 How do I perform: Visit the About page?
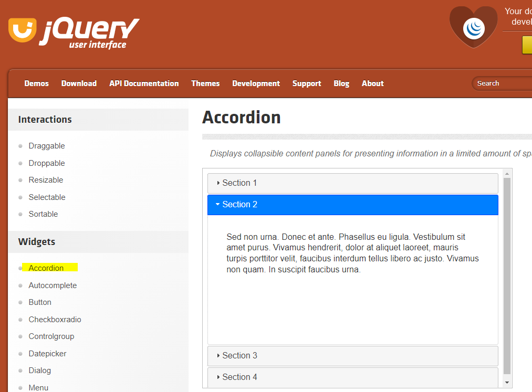click(x=372, y=83)
